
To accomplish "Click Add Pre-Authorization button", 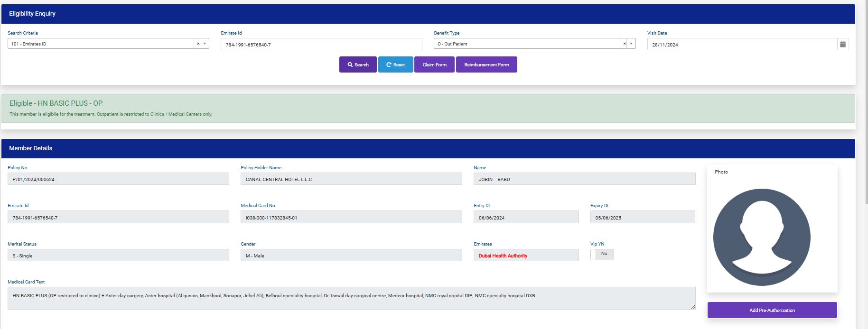I will click(x=772, y=310).
